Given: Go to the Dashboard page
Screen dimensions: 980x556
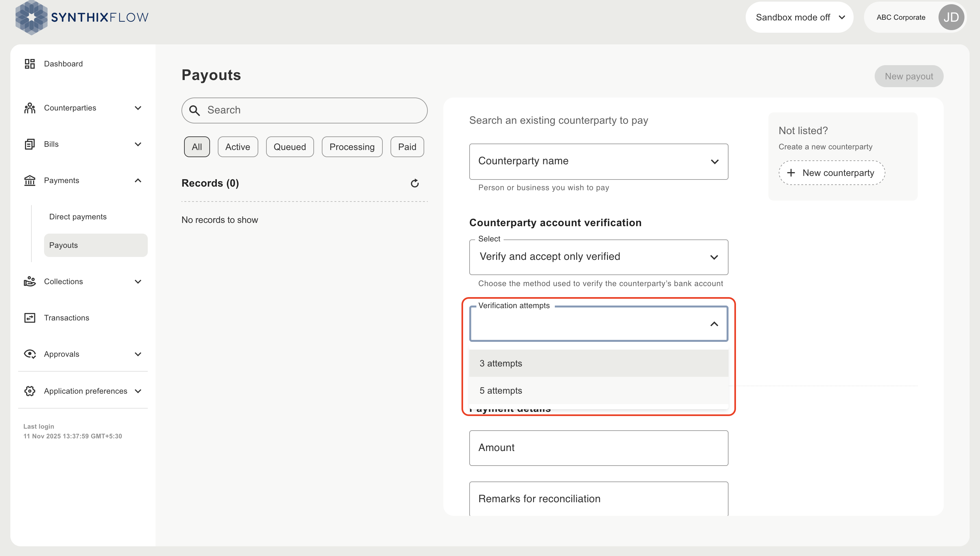Looking at the screenshot, I should 64,64.
